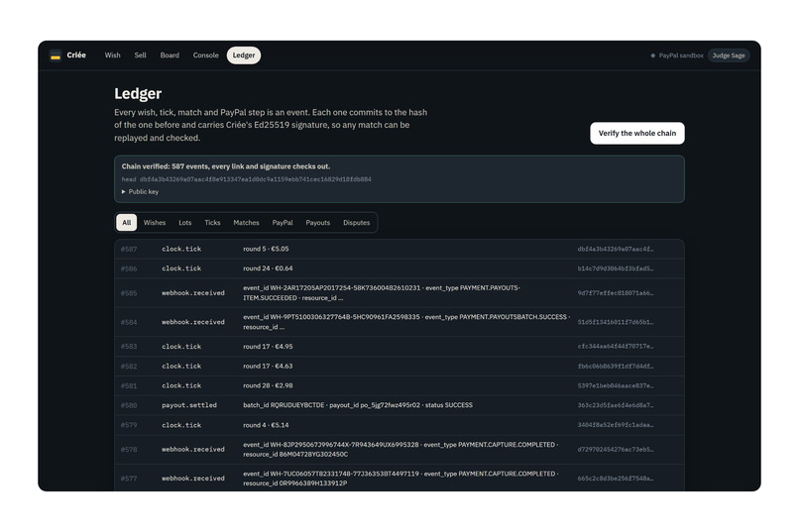The height and width of the screenshot is (532, 799).
Task: Select event number #587
Action: pos(129,249)
